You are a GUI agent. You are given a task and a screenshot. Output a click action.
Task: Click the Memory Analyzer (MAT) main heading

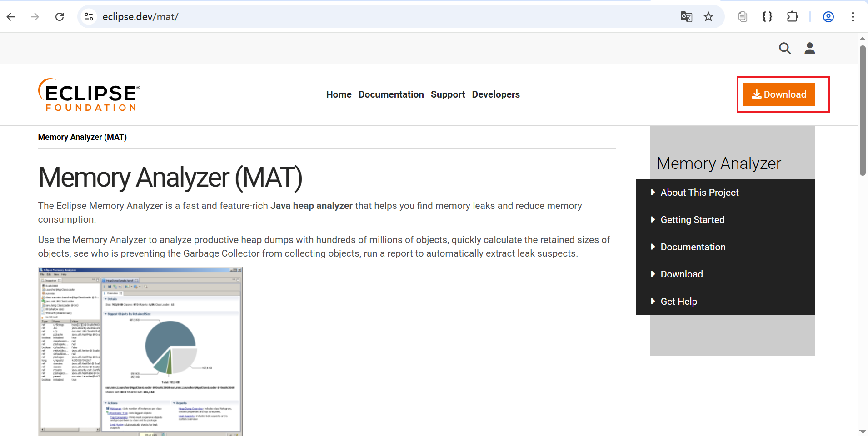(170, 177)
